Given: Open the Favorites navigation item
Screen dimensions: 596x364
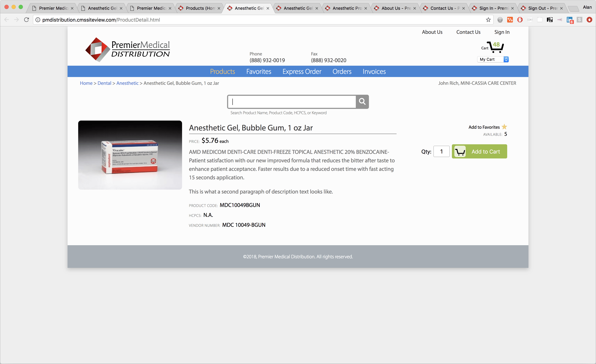Looking at the screenshot, I should [x=259, y=72].
